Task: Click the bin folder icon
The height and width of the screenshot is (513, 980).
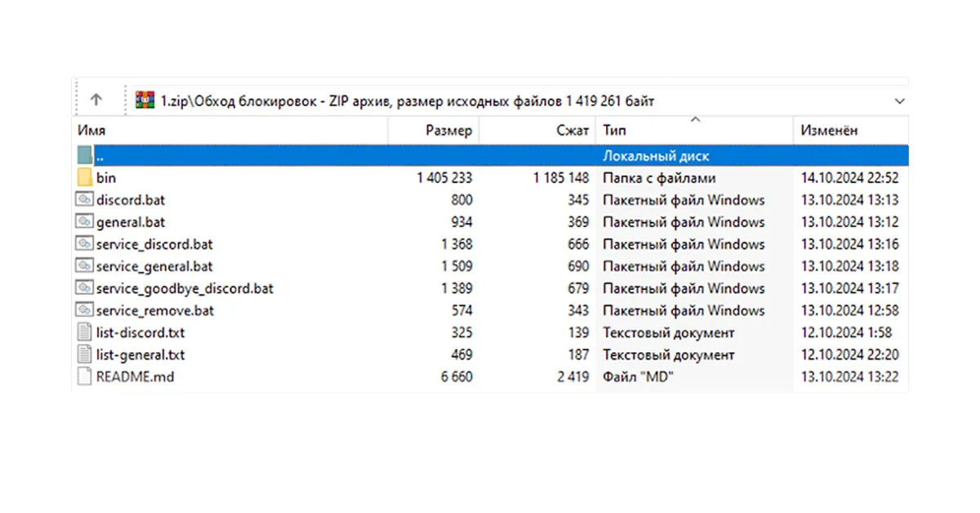Action: click(x=85, y=177)
